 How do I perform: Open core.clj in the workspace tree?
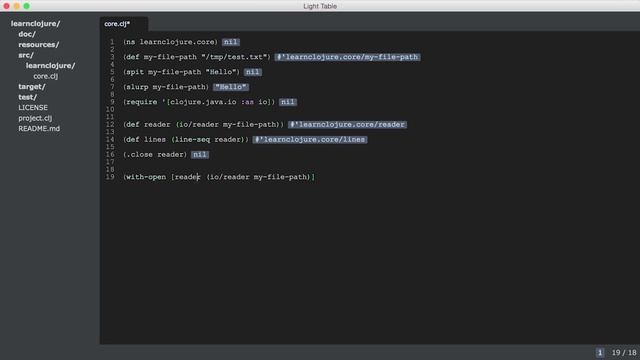pyautogui.click(x=46, y=76)
